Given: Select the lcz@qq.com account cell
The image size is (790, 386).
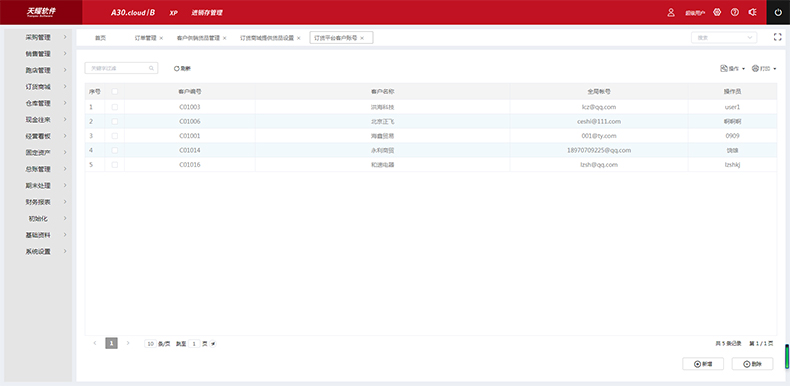Looking at the screenshot, I should pos(599,107).
